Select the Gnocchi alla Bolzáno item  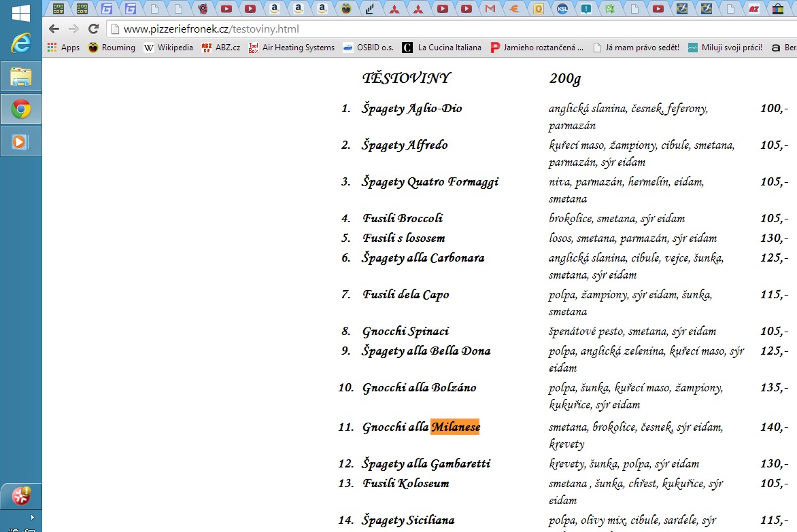(420, 388)
